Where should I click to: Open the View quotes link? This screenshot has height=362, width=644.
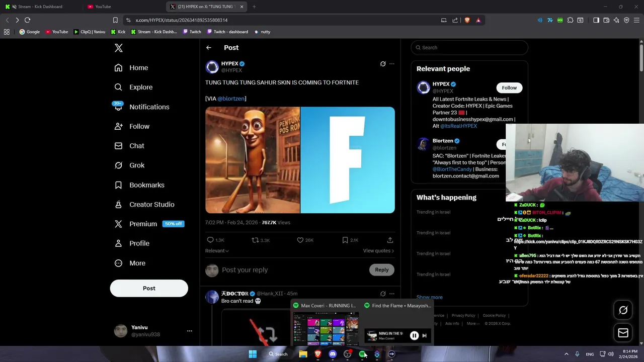coord(378,251)
